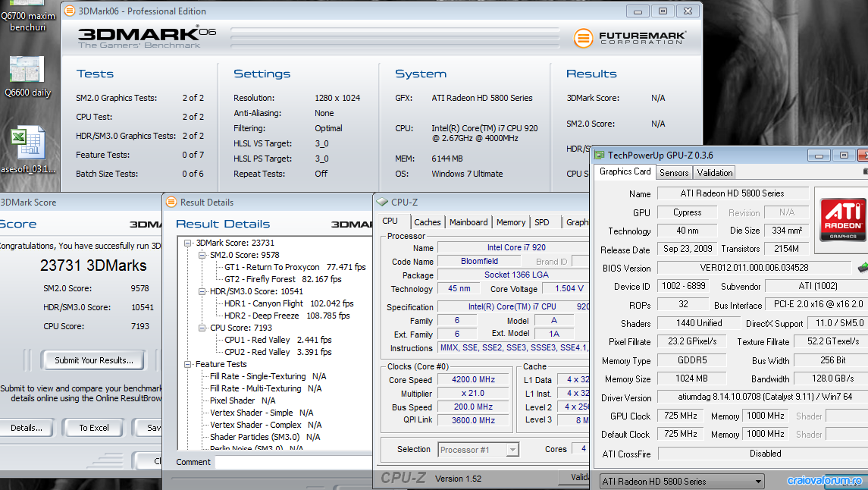The height and width of the screenshot is (490, 868).
Task: Click the Core Speed 4200.0 MHz value
Action: (473, 380)
